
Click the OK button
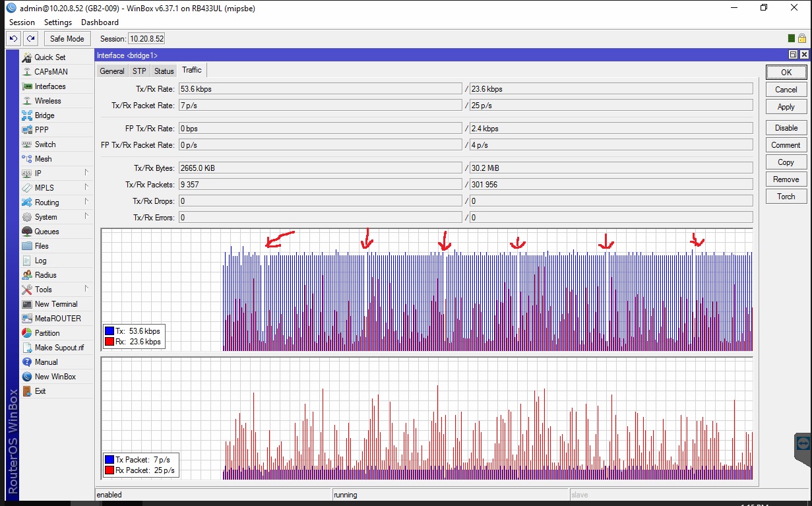pos(786,73)
